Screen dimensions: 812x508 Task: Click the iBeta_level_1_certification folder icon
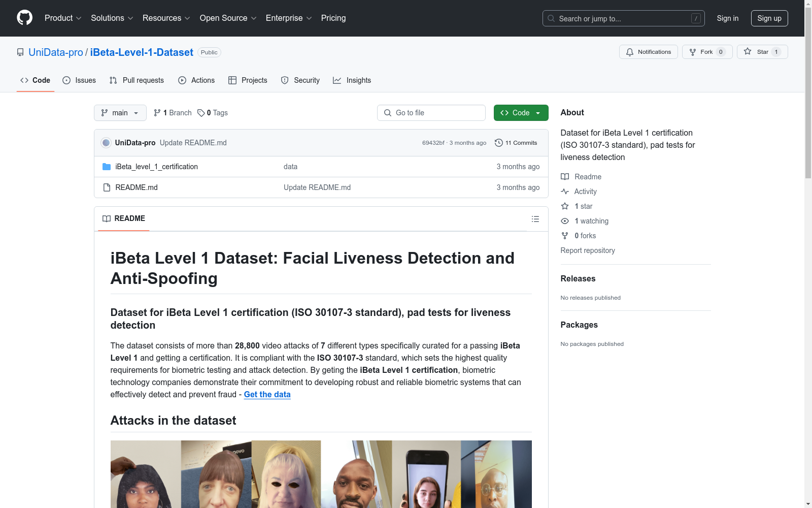107,167
